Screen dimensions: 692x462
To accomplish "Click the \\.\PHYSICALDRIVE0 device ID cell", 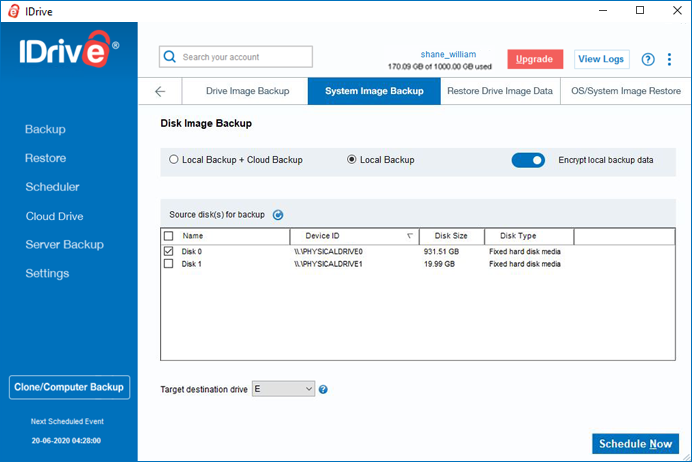I will 328,252.
